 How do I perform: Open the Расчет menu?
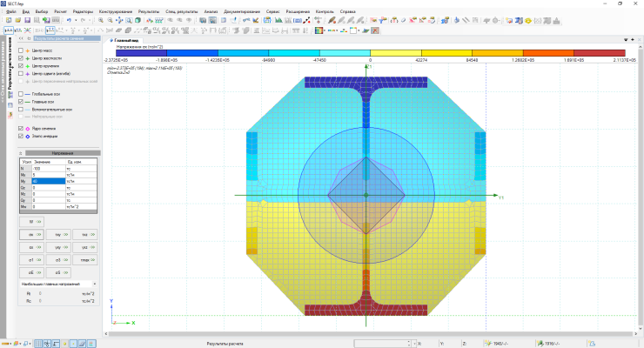click(61, 10)
